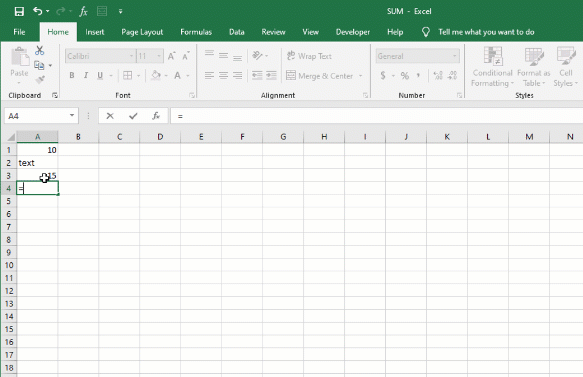Switch to the Review tab
The height and width of the screenshot is (377, 583).
point(273,32)
